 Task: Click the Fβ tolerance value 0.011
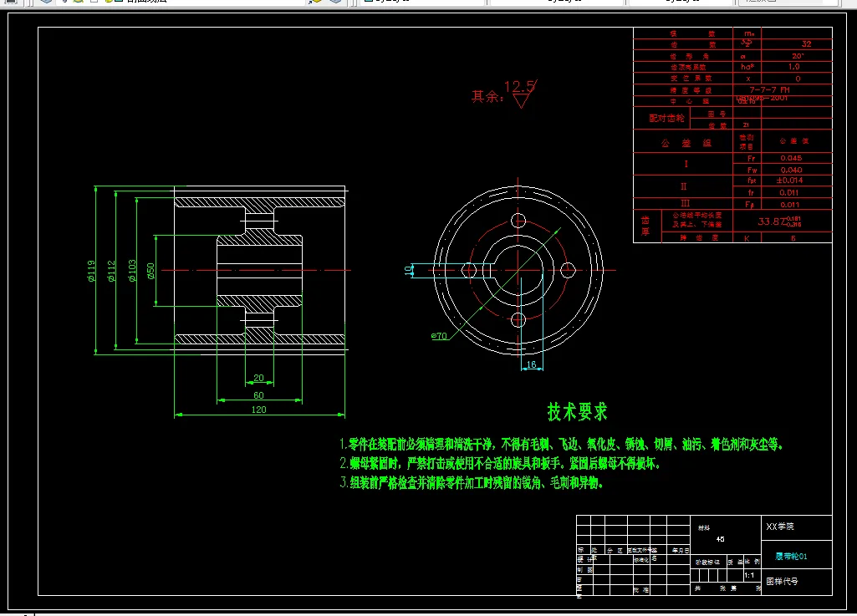point(789,205)
